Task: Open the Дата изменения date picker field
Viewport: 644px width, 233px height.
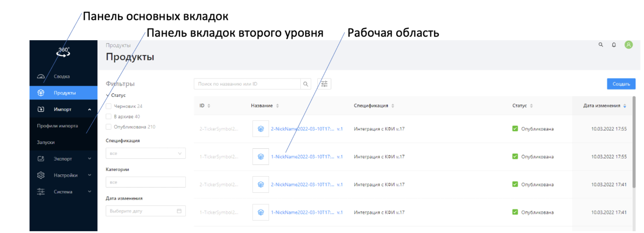Action: [146, 211]
